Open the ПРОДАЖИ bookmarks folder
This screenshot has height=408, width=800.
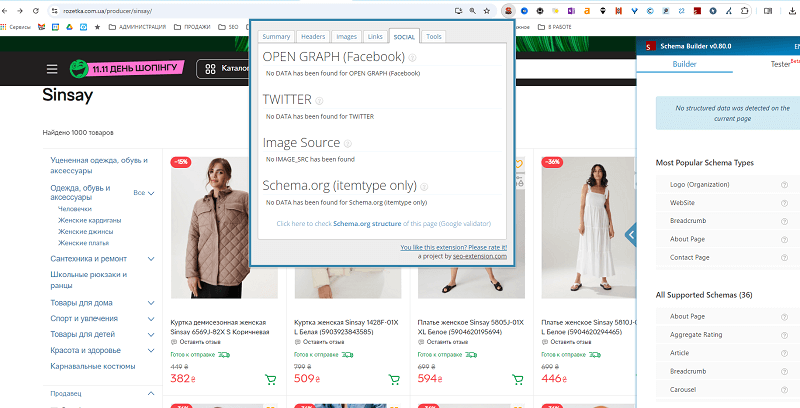pyautogui.click(x=192, y=27)
